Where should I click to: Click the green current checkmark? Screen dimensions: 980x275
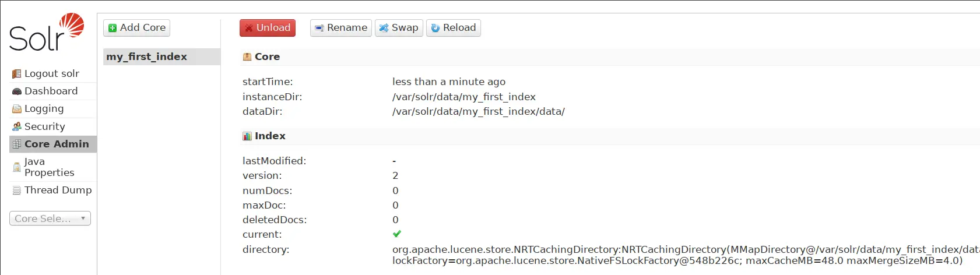pyautogui.click(x=397, y=234)
